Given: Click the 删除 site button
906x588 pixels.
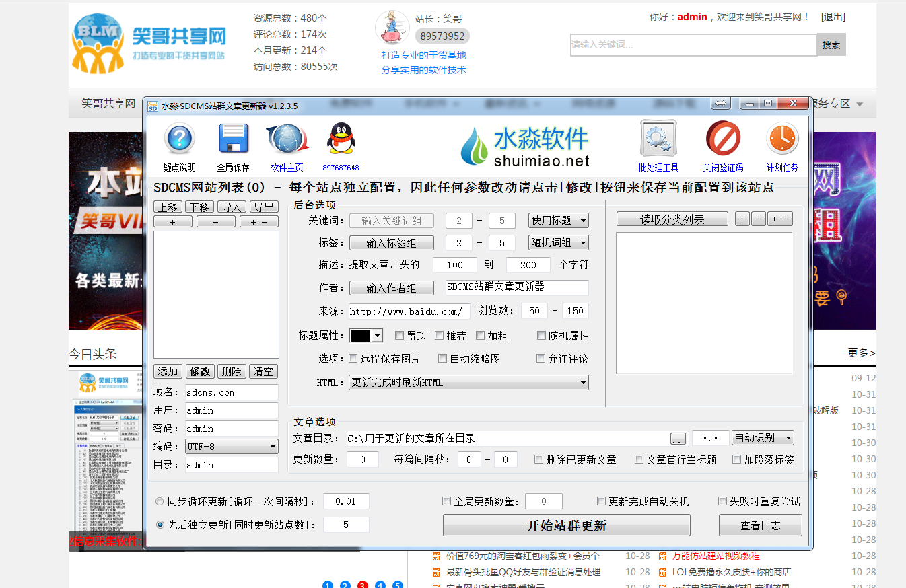Looking at the screenshot, I should [232, 371].
